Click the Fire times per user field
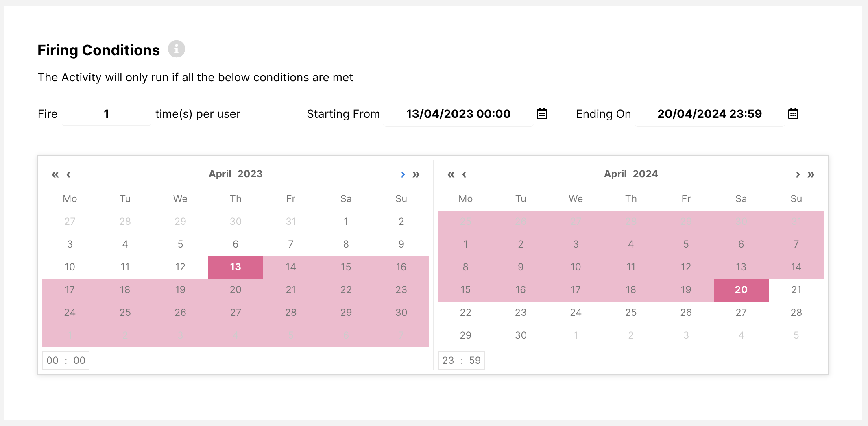The image size is (868, 426). (x=107, y=114)
